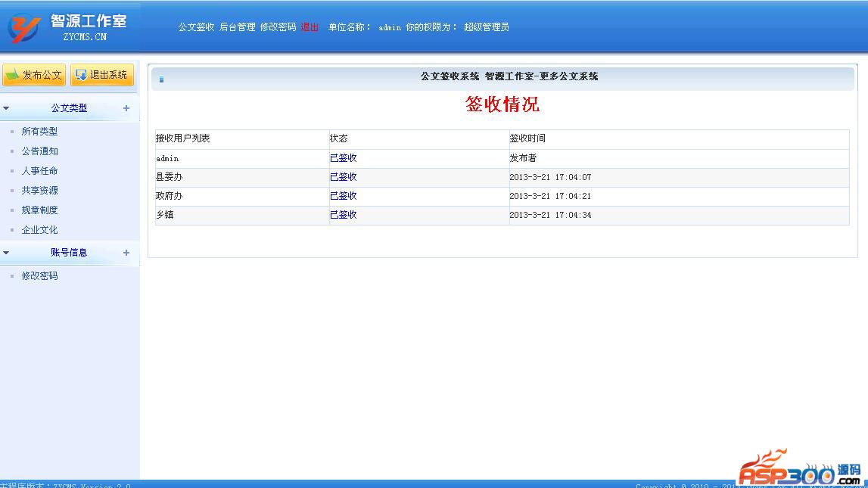
Task: Click 修改密码 in the top header
Action: pos(278,27)
